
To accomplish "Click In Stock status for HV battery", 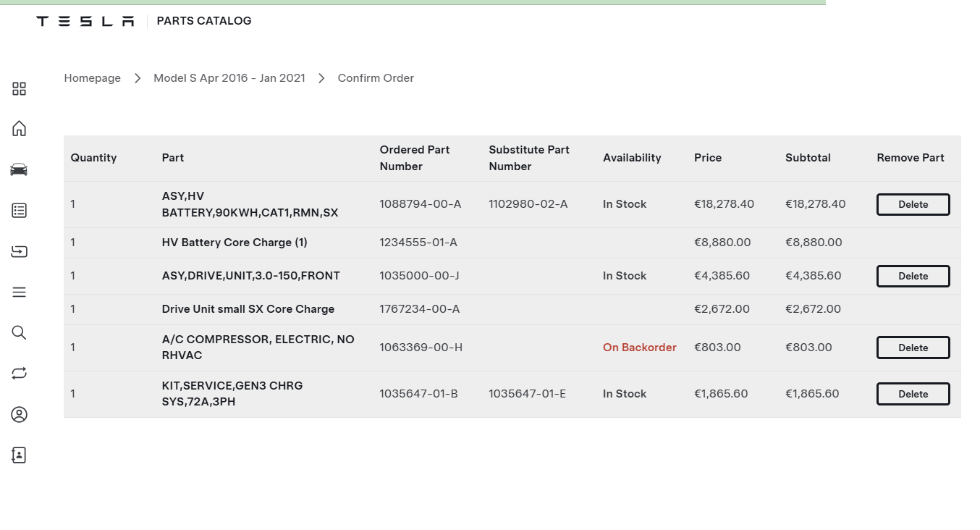I will point(625,204).
